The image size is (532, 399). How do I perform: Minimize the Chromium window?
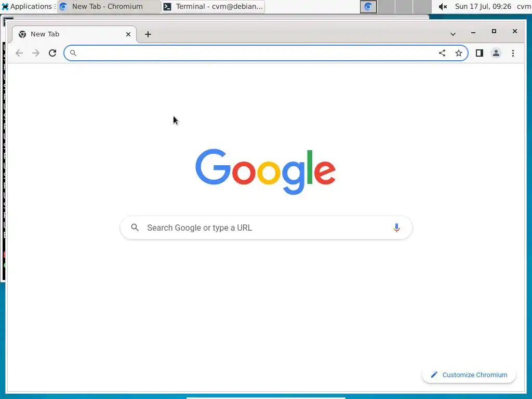[x=473, y=32]
